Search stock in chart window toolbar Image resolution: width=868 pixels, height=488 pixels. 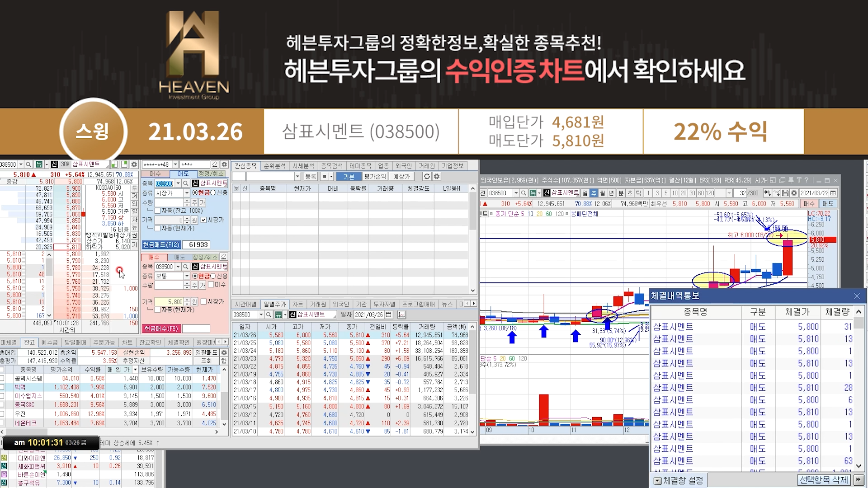pyautogui.click(x=524, y=193)
